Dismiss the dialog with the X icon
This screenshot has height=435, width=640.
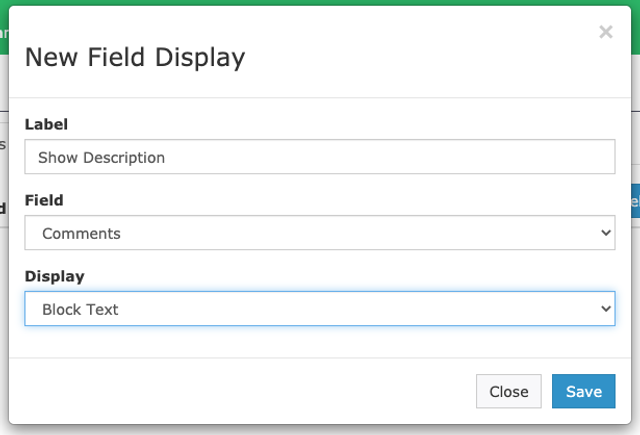coord(605,32)
